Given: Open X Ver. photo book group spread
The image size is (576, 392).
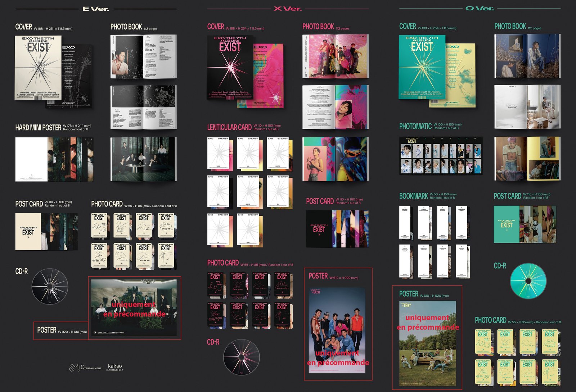Looking at the screenshot, I should click(336, 56).
